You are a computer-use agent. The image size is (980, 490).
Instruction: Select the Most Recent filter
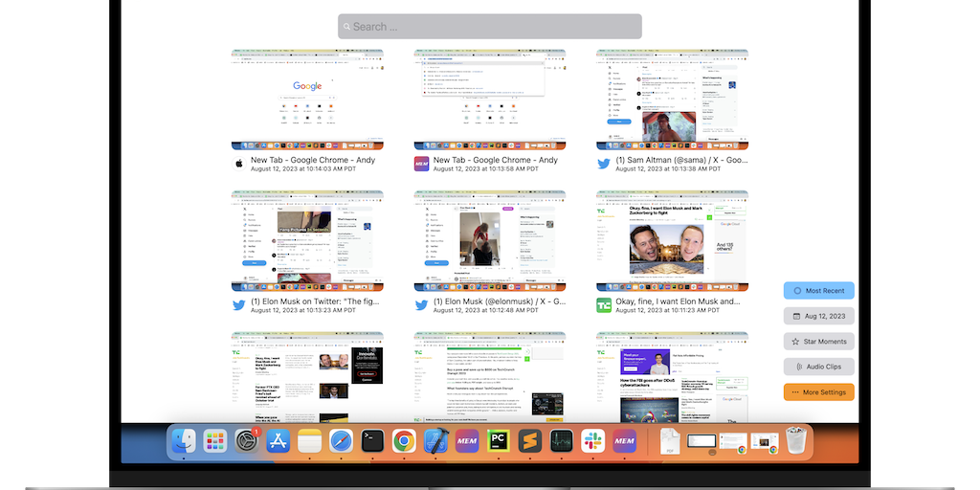click(x=818, y=290)
